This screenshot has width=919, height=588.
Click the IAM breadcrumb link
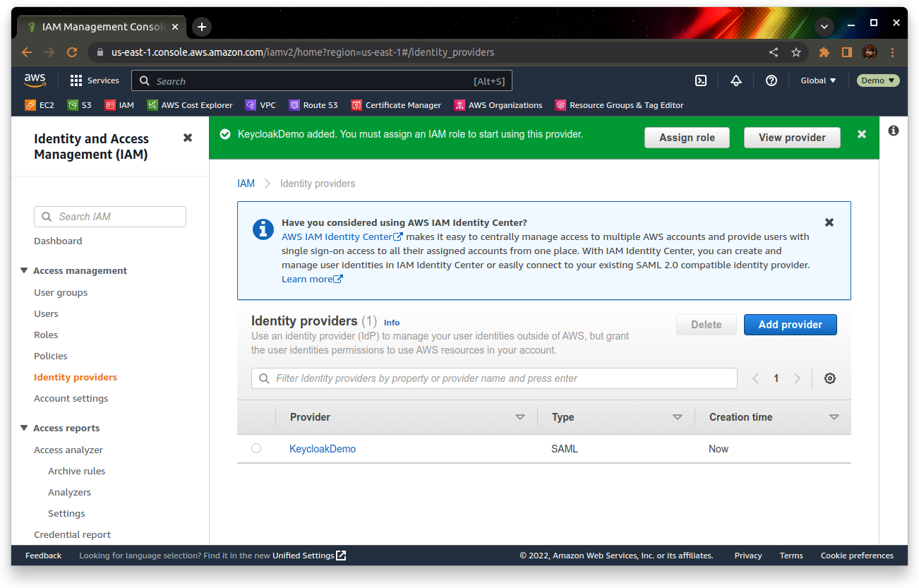click(246, 184)
